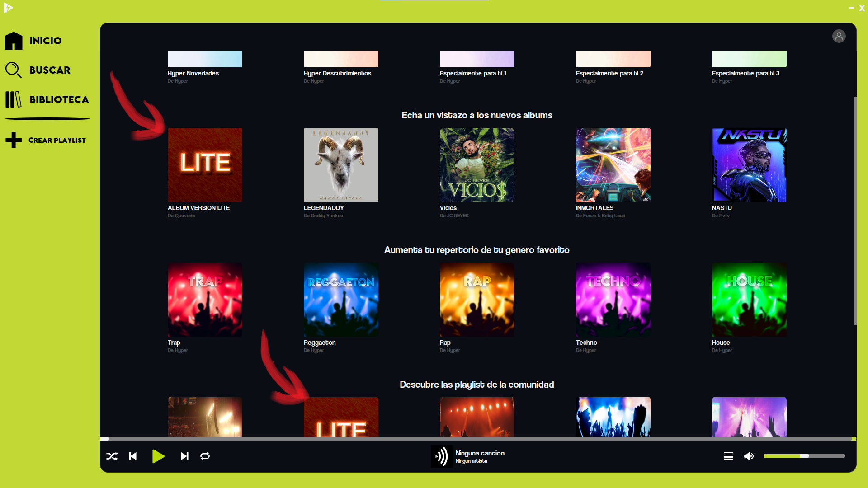Select the Reggaeton genre tile
This screenshot has width=868, height=488.
pyautogui.click(x=341, y=300)
